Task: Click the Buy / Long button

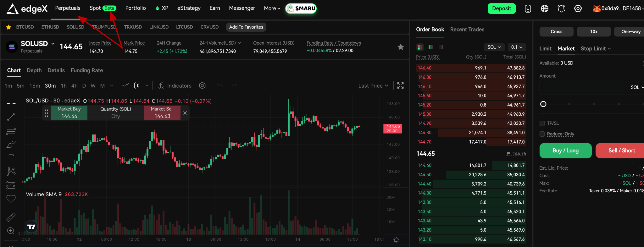Action: point(565,151)
